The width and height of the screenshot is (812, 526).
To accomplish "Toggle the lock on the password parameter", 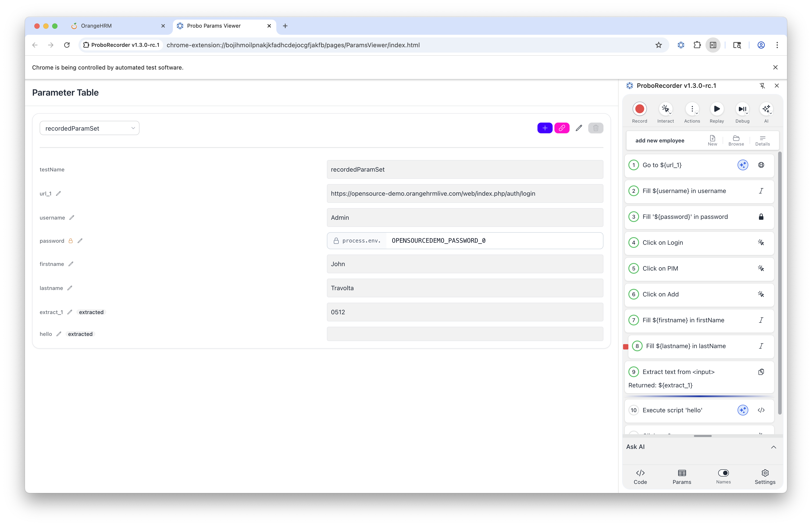I will click(71, 241).
